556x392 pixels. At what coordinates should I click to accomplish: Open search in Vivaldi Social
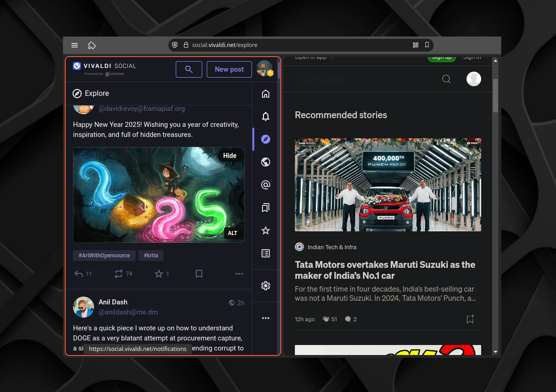189,69
